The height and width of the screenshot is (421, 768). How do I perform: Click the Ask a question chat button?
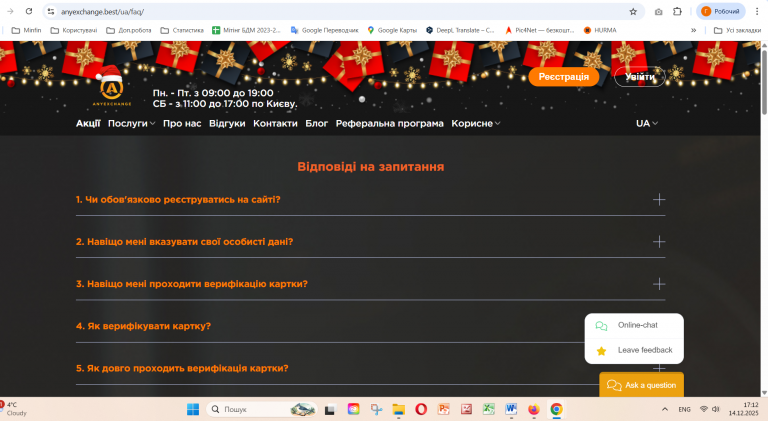[x=641, y=385]
